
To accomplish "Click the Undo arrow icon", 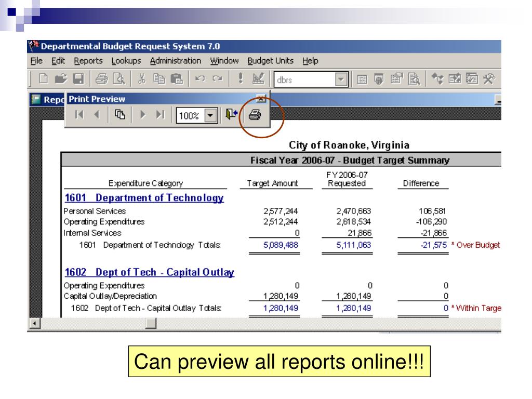I will 200,79.
